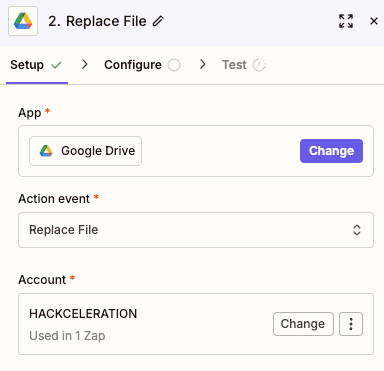The width and height of the screenshot is (384, 371).
Task: Click the green Setup checkmark icon
Action: pyautogui.click(x=56, y=65)
